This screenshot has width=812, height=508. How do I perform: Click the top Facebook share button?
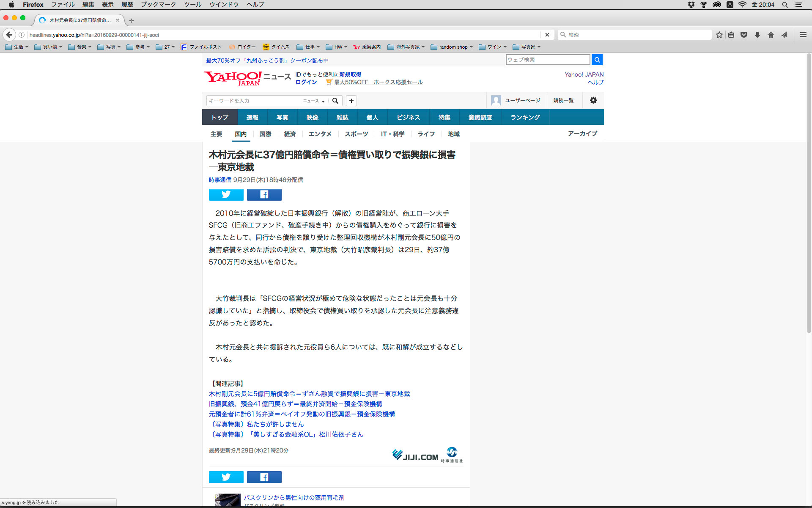click(x=264, y=195)
